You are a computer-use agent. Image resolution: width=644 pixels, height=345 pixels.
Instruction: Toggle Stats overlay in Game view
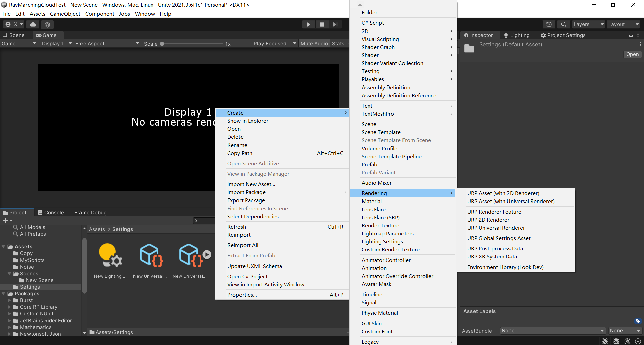(x=338, y=44)
